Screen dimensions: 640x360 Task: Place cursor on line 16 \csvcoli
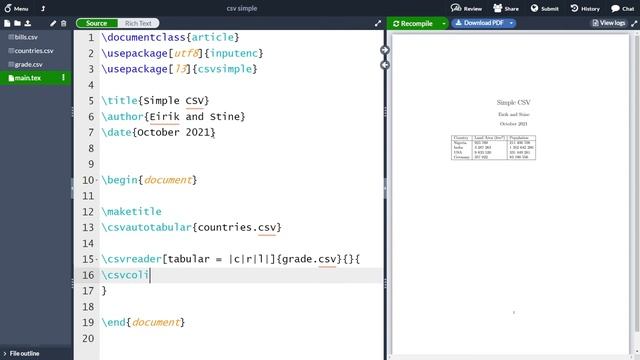[125, 275]
